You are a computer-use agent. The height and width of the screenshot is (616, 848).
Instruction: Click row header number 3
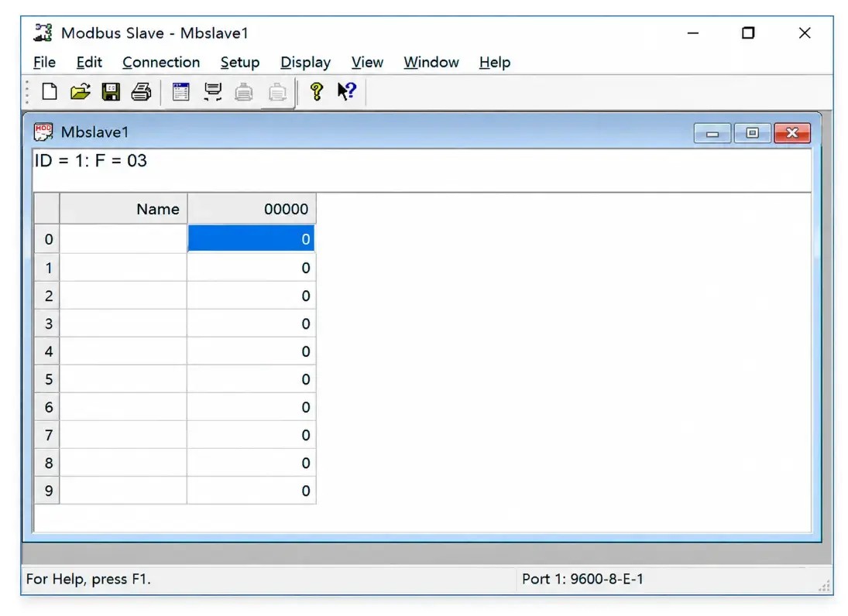pos(47,323)
